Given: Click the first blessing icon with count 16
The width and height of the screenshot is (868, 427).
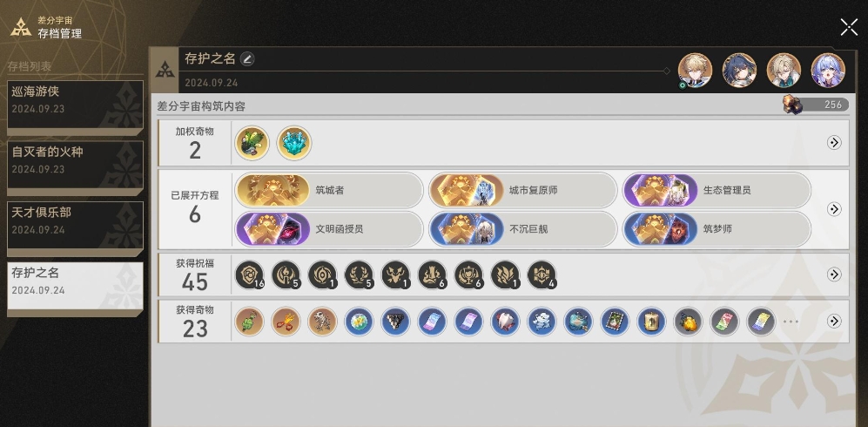Looking at the screenshot, I should coord(249,275).
